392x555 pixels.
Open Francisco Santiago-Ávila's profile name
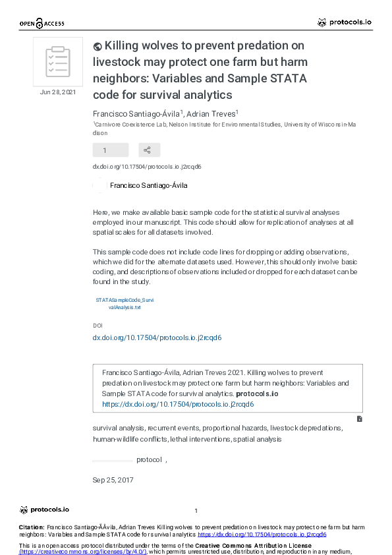(x=149, y=185)
